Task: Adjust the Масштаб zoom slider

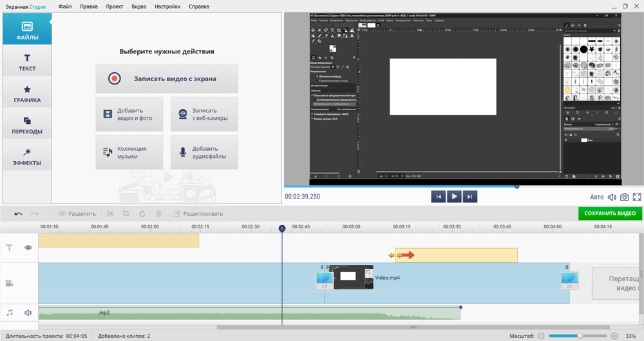Action: click(580, 336)
